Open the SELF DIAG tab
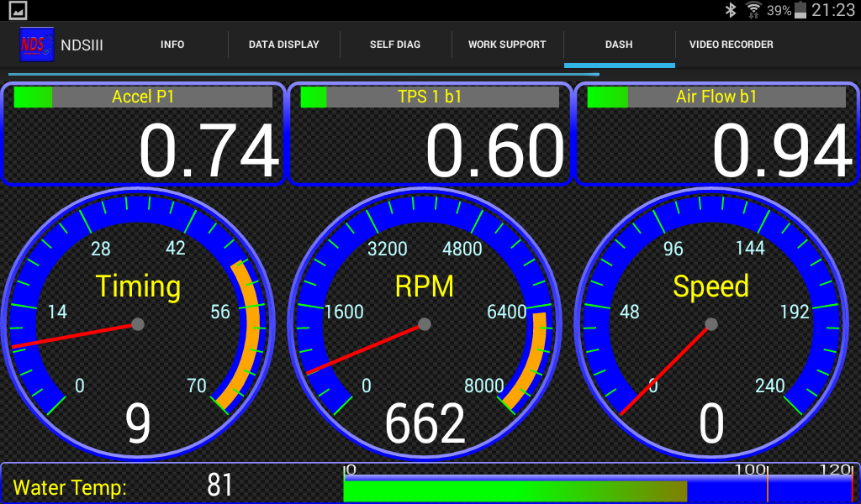 coord(395,45)
